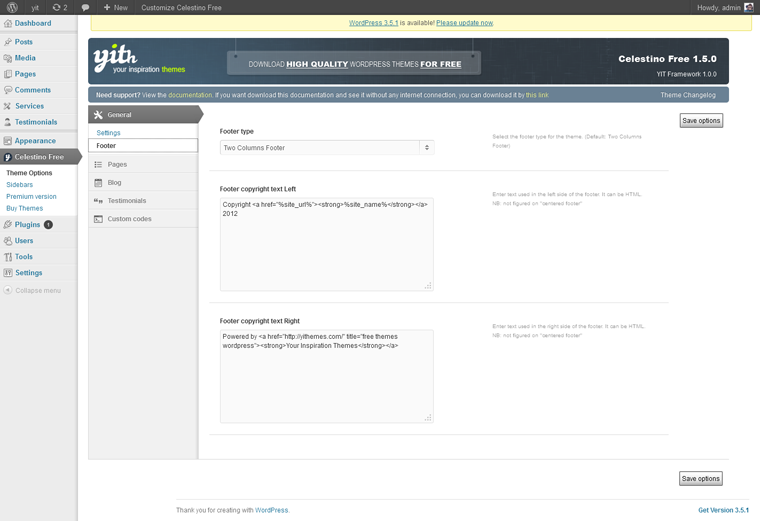Click the bottom Save options button
This screenshot has width=760, height=521.
(700, 478)
